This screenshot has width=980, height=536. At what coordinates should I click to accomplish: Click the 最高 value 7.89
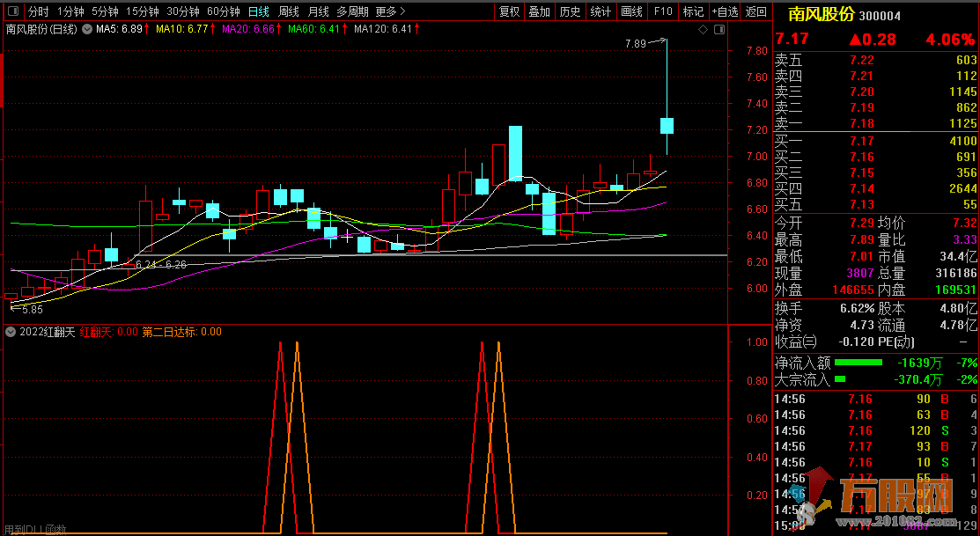[x=862, y=240]
